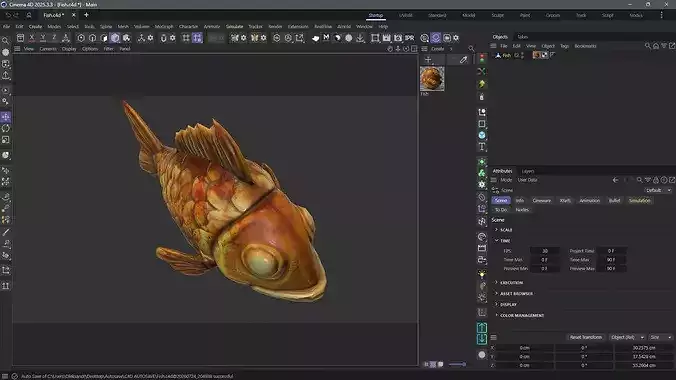676x380 pixels.
Task: Open Edit Render Settings camera-gear icon
Action: (398, 38)
